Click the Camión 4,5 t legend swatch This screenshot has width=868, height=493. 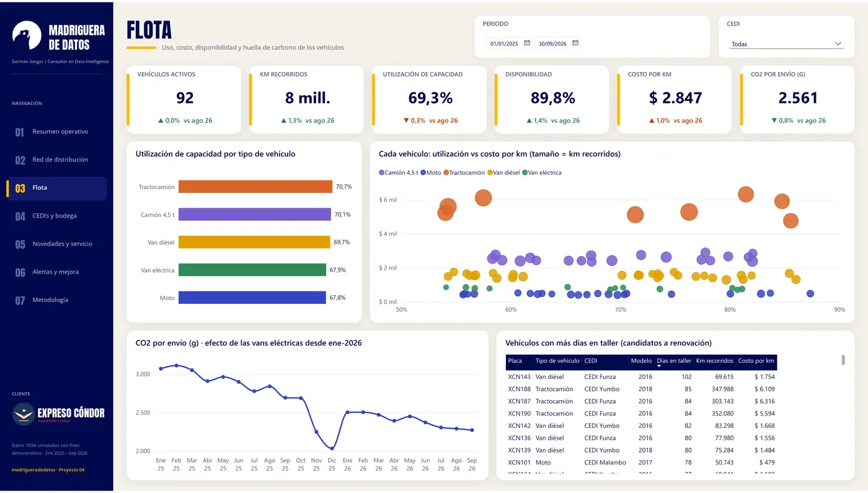[381, 173]
